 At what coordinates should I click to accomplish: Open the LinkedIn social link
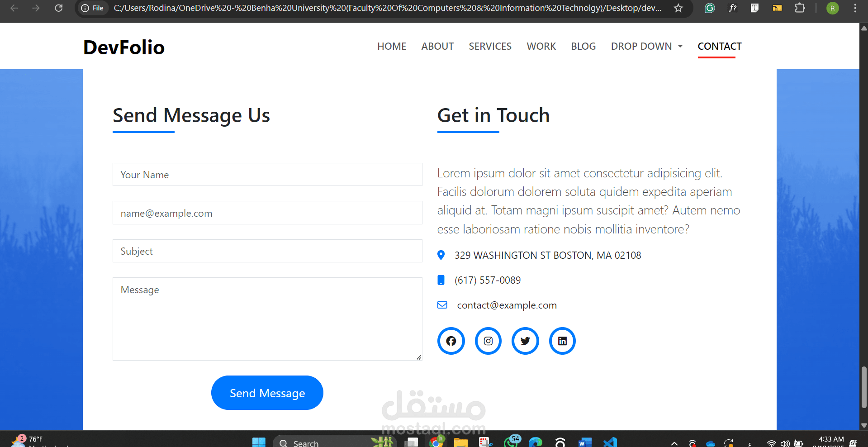[x=562, y=341]
